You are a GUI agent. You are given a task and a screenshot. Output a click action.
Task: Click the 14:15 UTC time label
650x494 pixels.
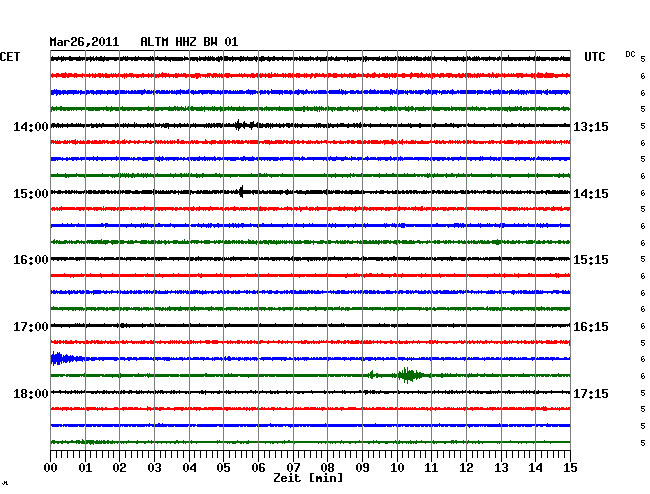pyautogui.click(x=591, y=194)
